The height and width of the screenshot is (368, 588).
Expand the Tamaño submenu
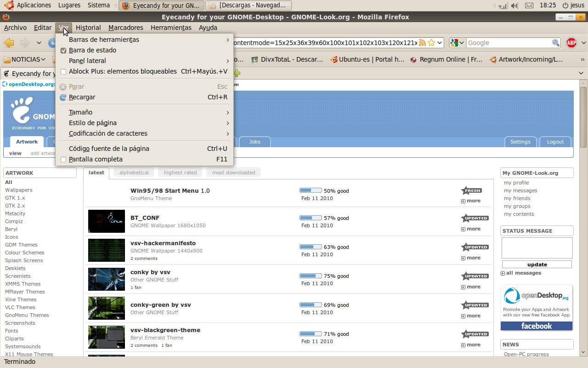click(144, 112)
